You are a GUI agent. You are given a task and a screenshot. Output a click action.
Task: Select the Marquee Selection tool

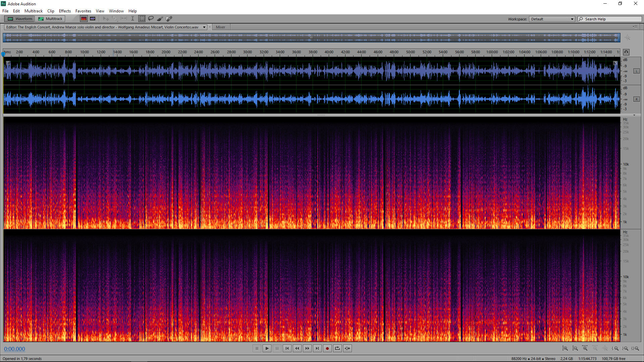(x=142, y=19)
